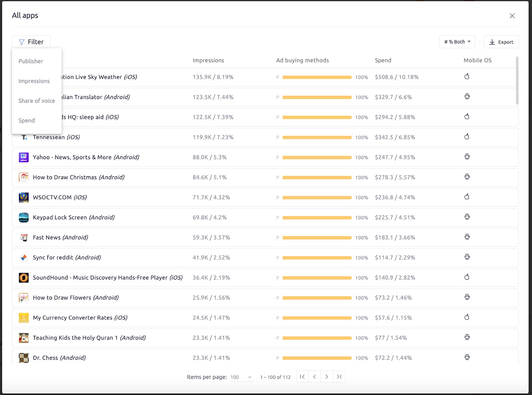
Task: Click Android icon in How to Draw Flowers row
Action: pyautogui.click(x=467, y=297)
